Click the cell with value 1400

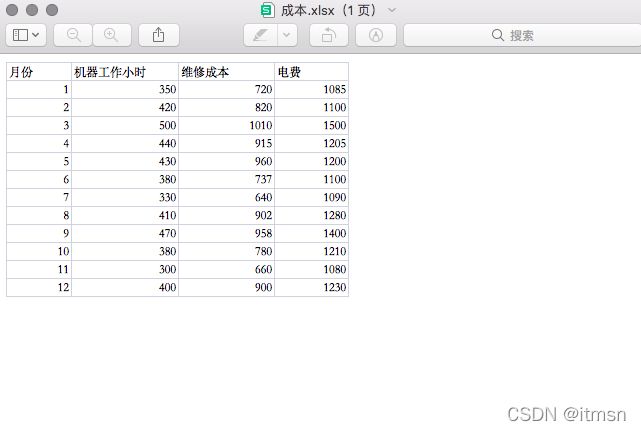coord(312,233)
